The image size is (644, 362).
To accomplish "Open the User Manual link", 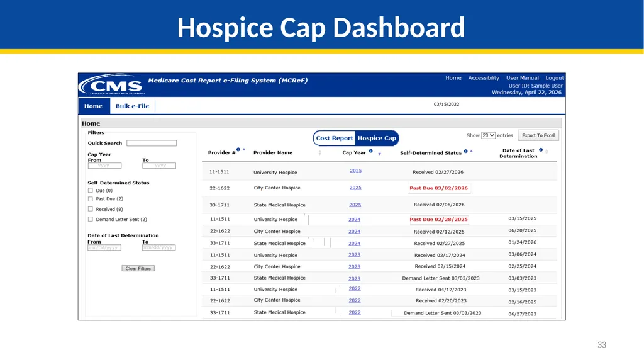I will (x=523, y=77).
